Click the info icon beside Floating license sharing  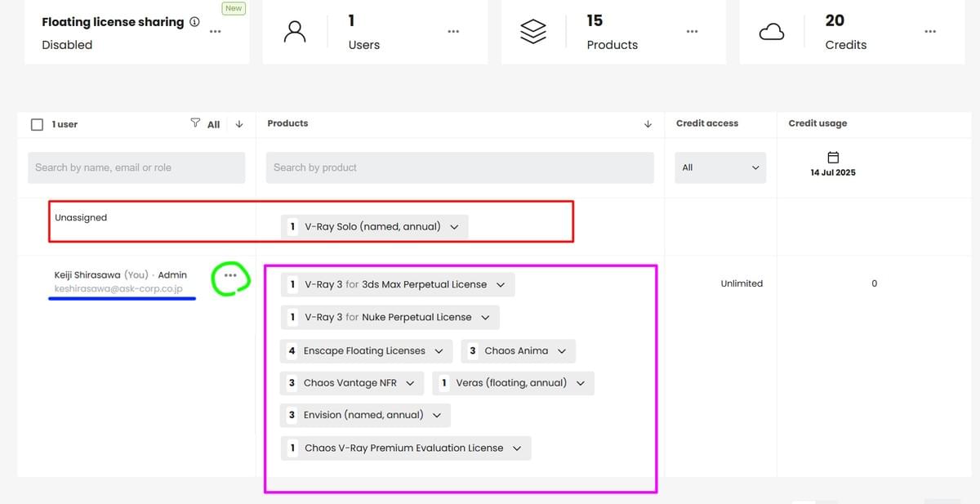194,22
